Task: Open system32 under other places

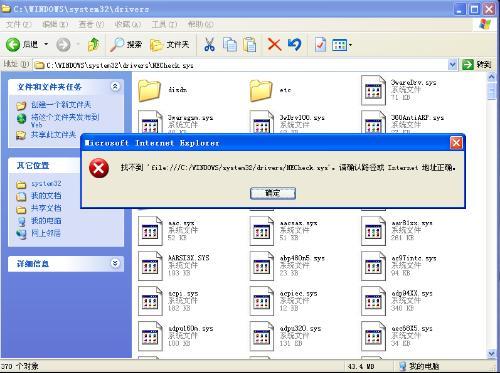Action: click(x=46, y=184)
